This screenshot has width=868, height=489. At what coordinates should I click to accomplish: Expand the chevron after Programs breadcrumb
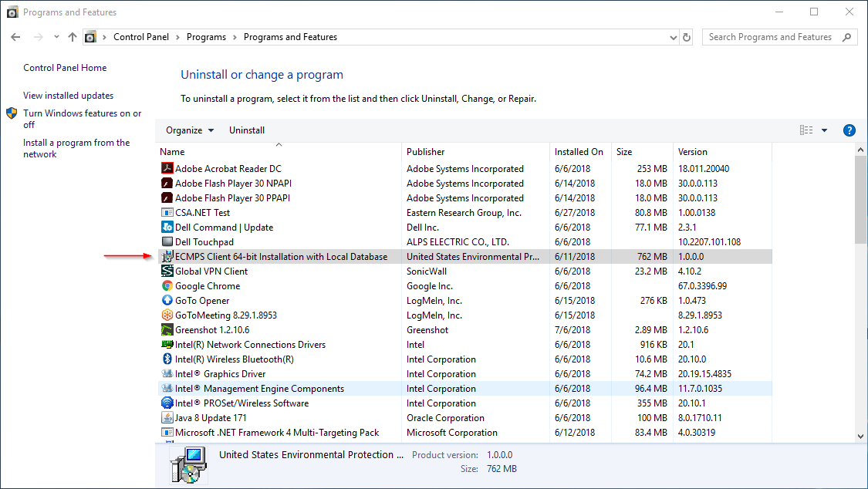[235, 37]
